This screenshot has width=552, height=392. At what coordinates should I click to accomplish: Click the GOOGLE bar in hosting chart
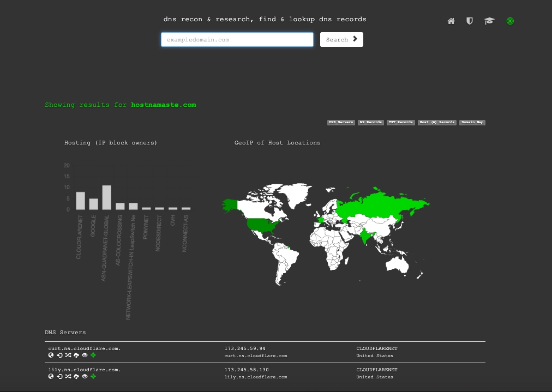(94, 204)
